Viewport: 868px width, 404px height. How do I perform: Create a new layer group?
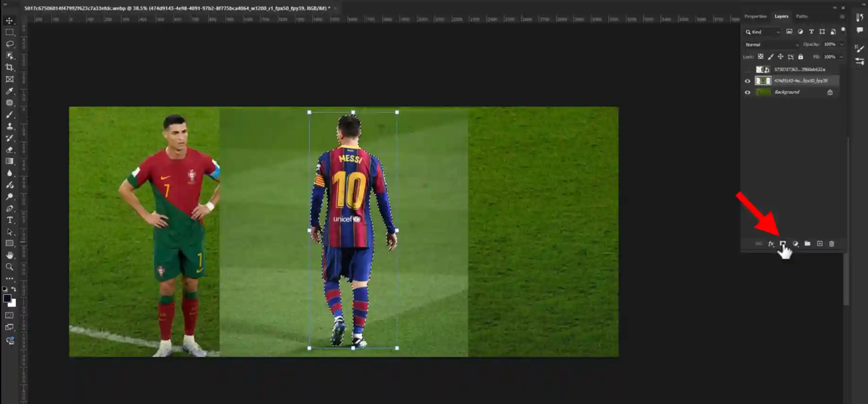808,244
